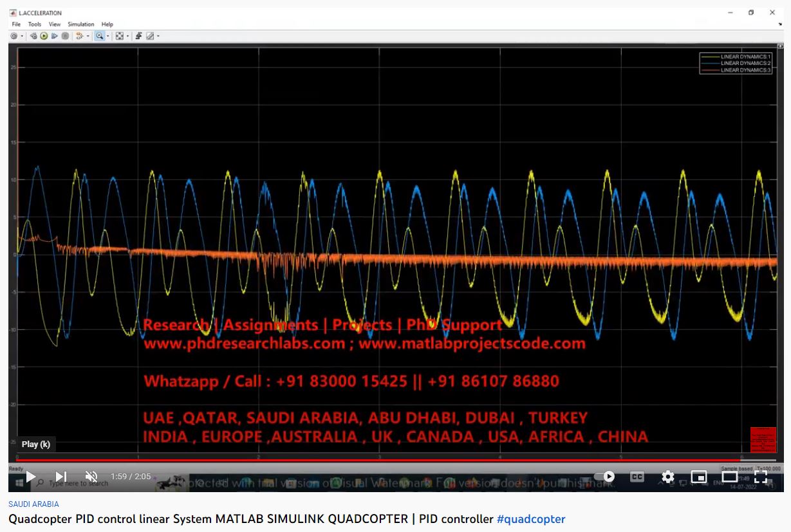Expand the Zoom tool dropdown arrow
Image resolution: width=791 pixels, height=532 pixels.
108,36
